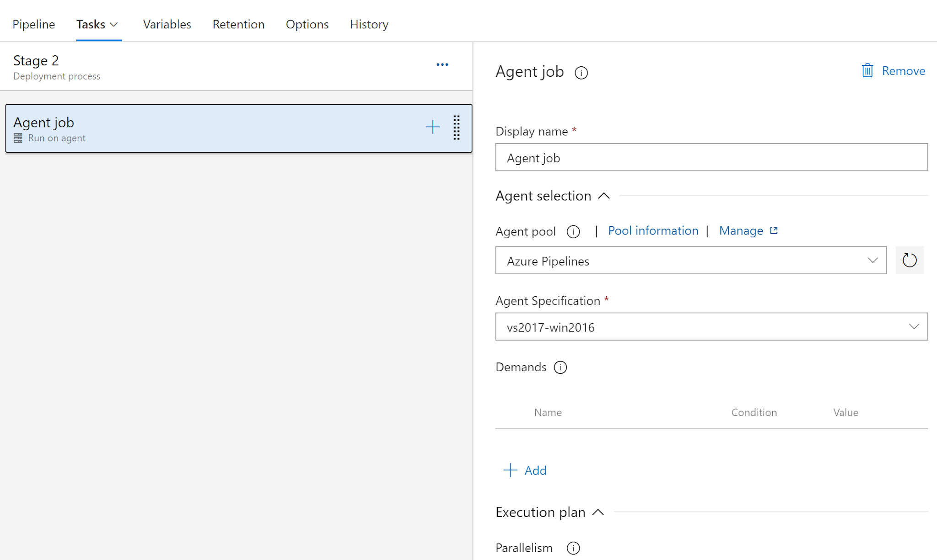Open the Stage 2 ellipsis menu
Screen dimensions: 937x560
[442, 65]
